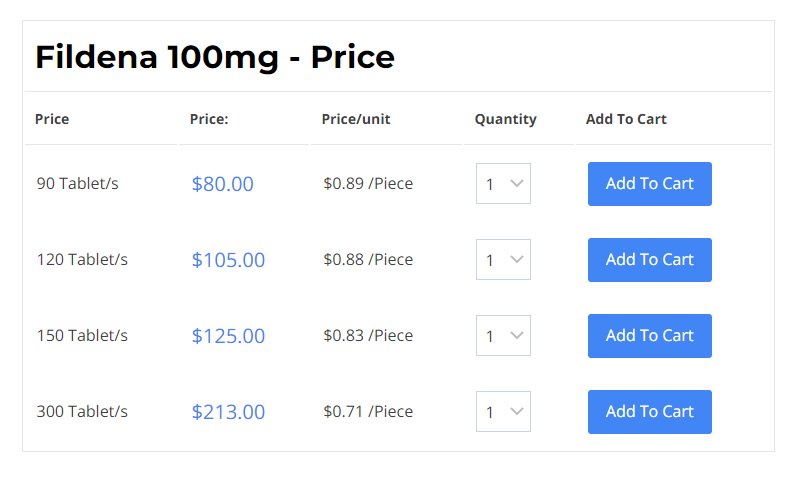
Task: Click the Quantity column header
Action: 506,119
